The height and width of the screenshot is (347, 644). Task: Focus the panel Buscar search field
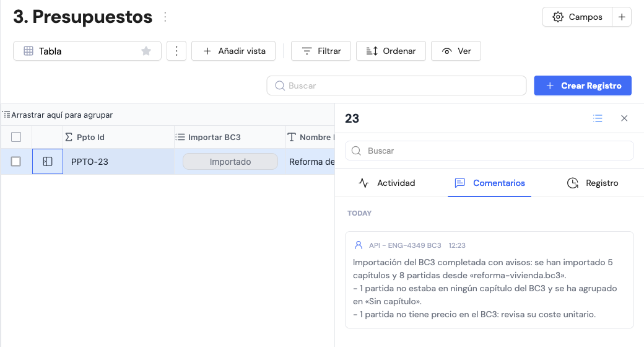[x=489, y=151]
